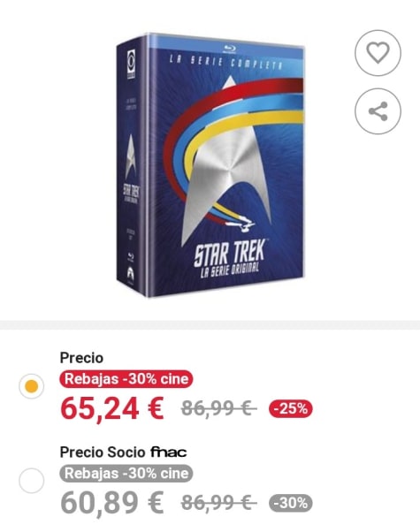Open the Star Trek box set image
Screen dimensions: 420x532
210,165
